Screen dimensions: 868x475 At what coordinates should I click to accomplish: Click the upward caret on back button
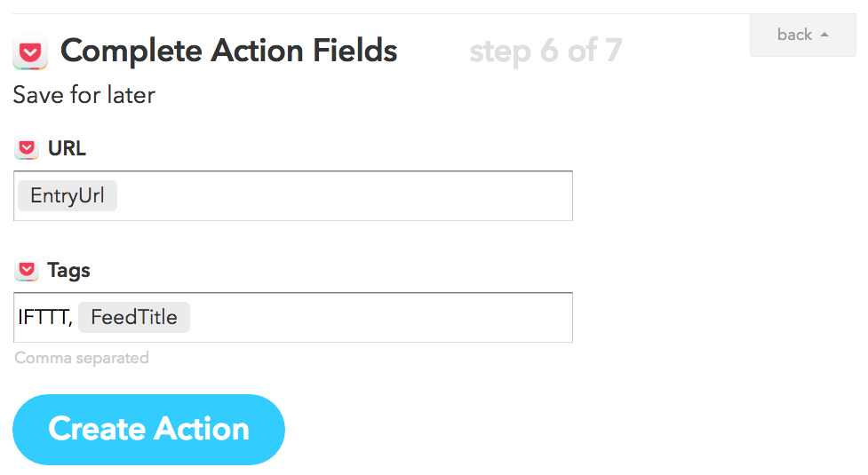tap(824, 35)
